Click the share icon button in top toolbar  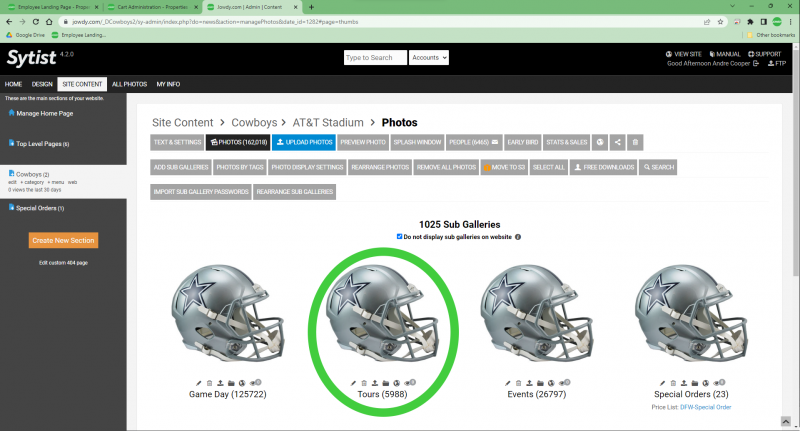(617, 142)
